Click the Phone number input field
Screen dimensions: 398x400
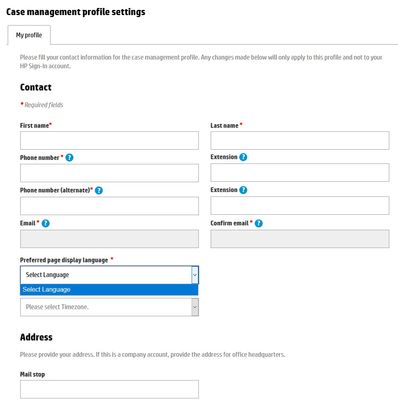click(x=109, y=173)
